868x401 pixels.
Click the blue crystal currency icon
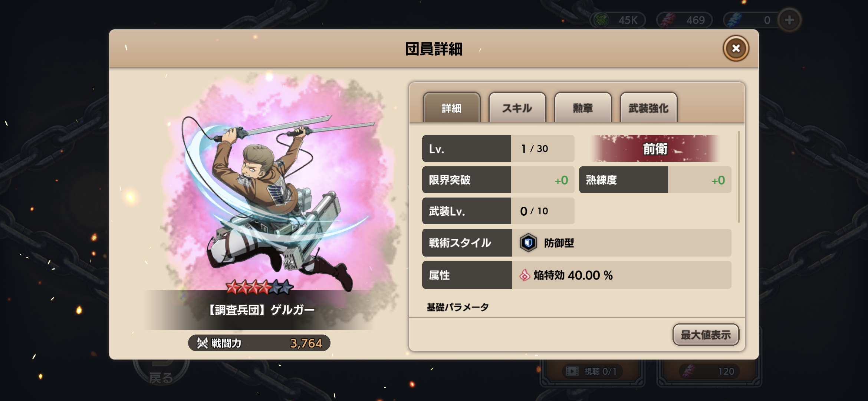pos(734,20)
